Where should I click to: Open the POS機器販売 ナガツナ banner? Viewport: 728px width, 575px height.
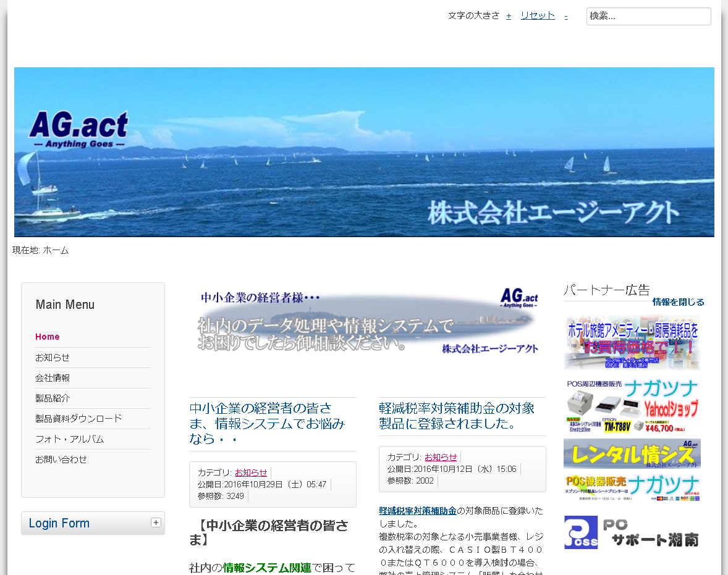coord(632,486)
